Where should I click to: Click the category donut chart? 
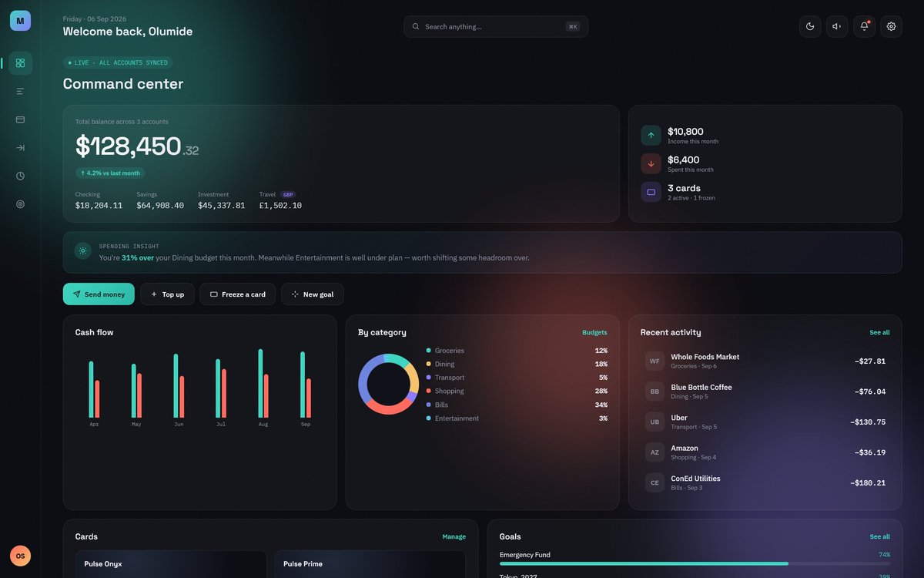[388, 385]
